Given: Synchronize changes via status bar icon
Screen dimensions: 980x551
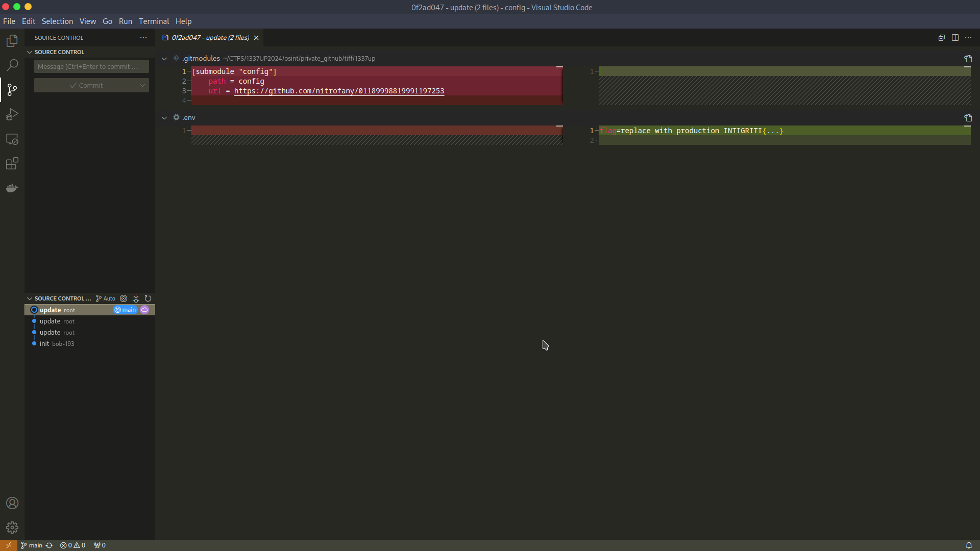Looking at the screenshot, I should pyautogui.click(x=50, y=545).
